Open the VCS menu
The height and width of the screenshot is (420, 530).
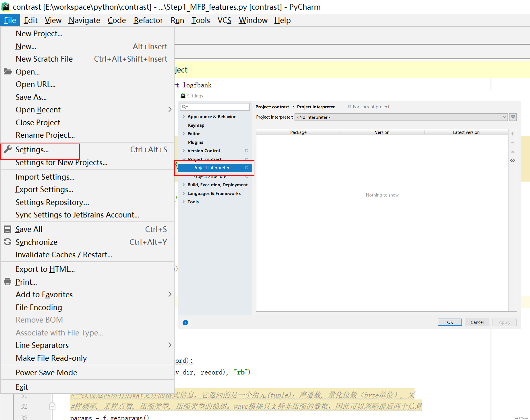tap(224, 20)
